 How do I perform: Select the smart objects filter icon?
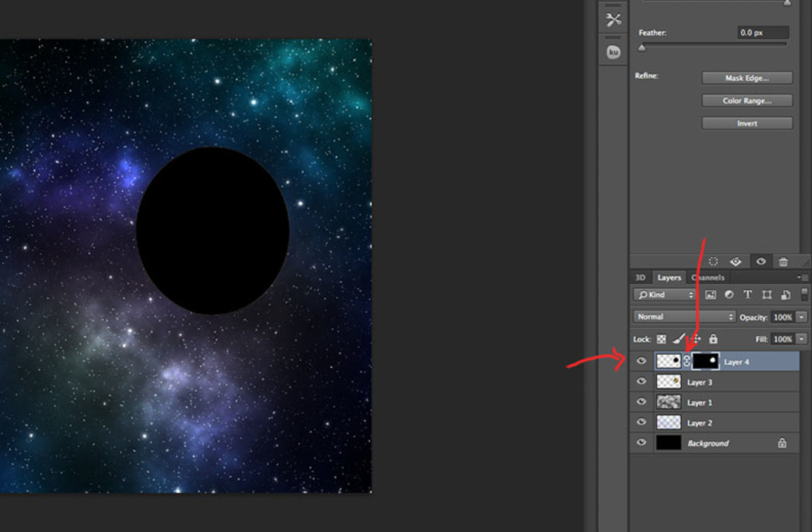(786, 294)
